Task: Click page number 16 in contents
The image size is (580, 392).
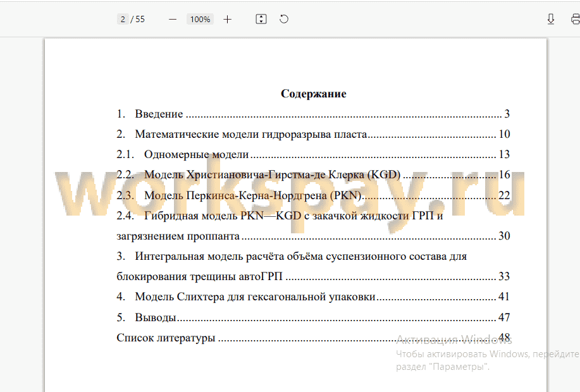Action: (504, 175)
